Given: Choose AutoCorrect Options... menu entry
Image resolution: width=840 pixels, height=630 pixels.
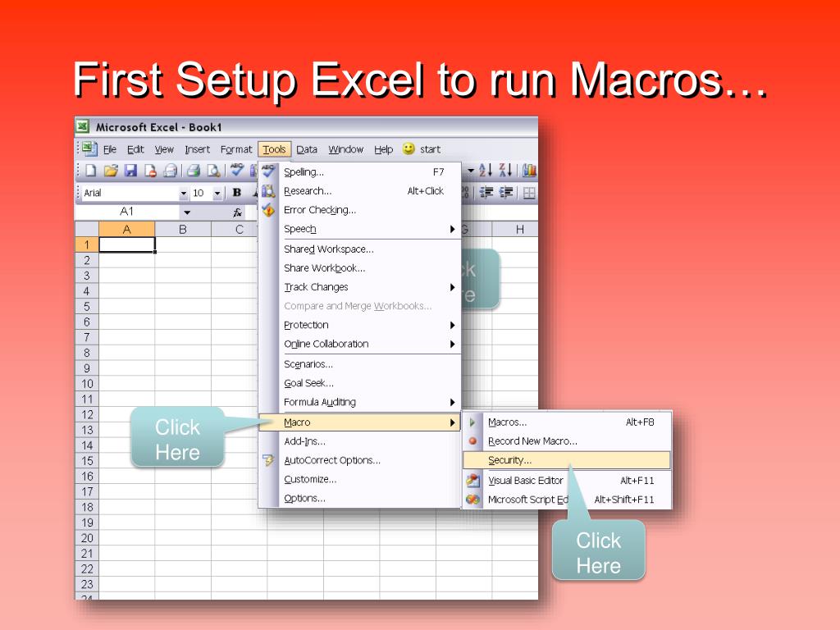Looking at the screenshot, I should 359,460.
